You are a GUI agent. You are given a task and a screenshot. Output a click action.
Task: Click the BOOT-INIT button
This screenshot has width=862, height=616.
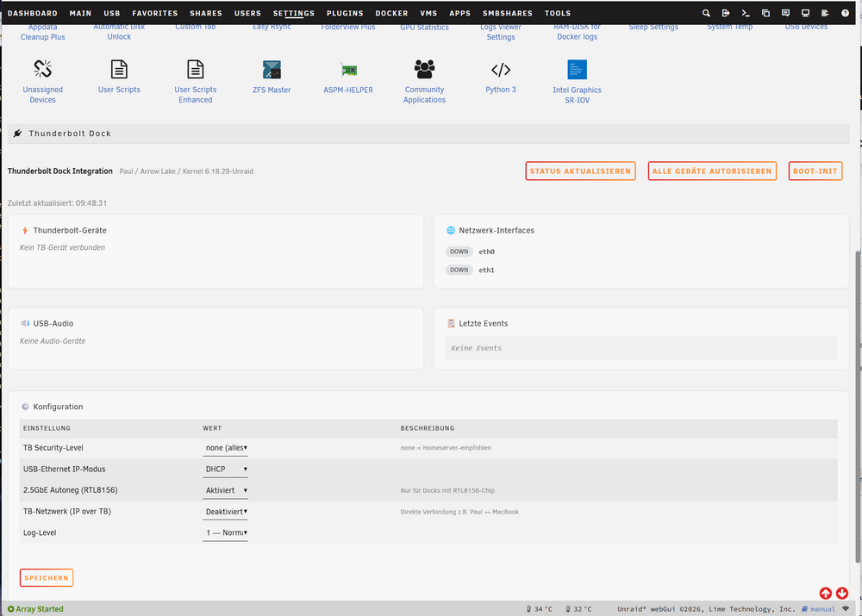click(x=815, y=171)
